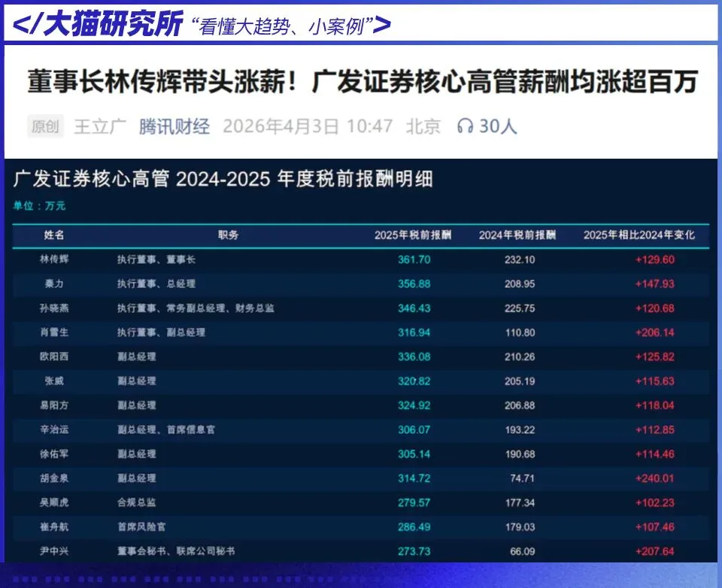This screenshot has width=722, height=588.
Task: Click the 2024 value 232.10
Action: pos(520,259)
